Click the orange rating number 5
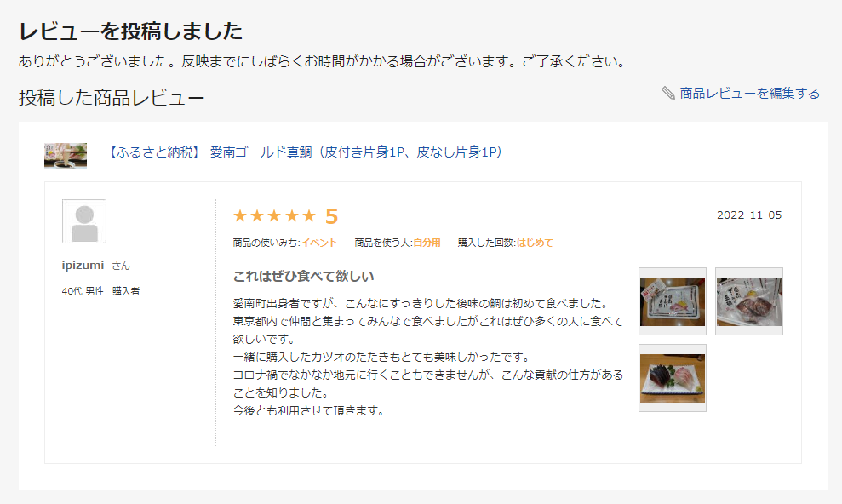Screen dimensions: 842x504 (331, 216)
